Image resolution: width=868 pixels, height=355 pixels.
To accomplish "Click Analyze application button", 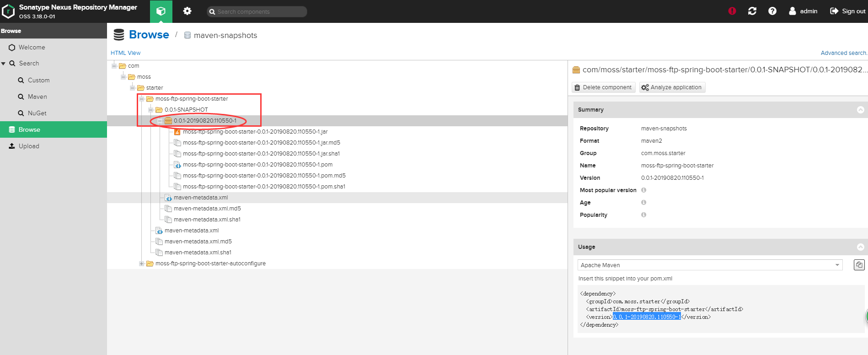I will pyautogui.click(x=672, y=87).
